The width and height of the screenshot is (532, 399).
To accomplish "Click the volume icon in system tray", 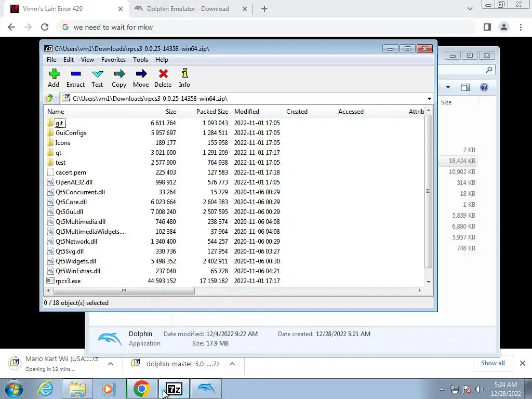I will pyautogui.click(x=480, y=389).
